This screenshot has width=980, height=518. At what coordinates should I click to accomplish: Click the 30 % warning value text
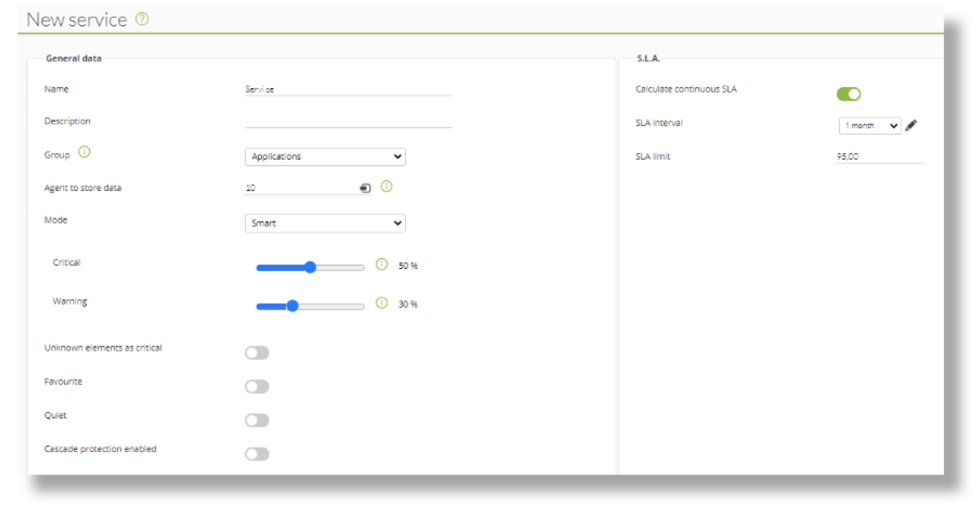pyautogui.click(x=408, y=304)
